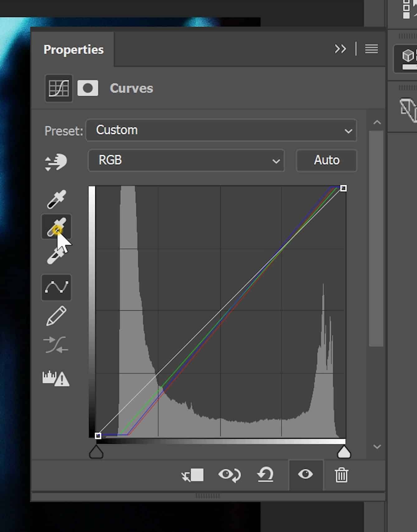The image size is (417, 532).
Task: Reset to adjustment defaults
Action: click(265, 475)
